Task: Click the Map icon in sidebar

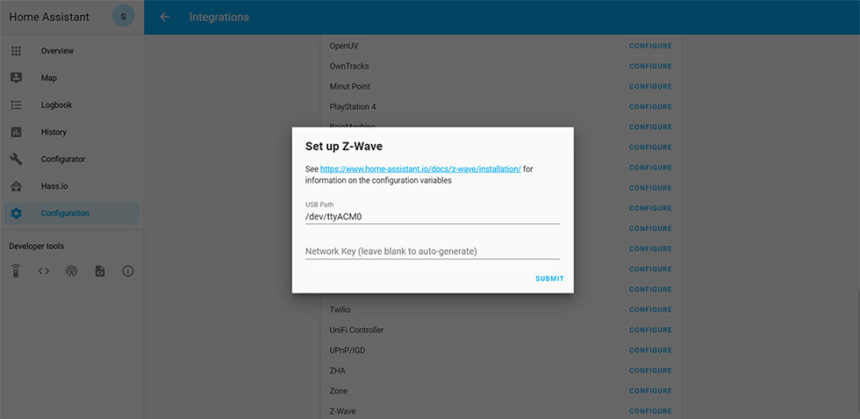Action: pos(16,78)
